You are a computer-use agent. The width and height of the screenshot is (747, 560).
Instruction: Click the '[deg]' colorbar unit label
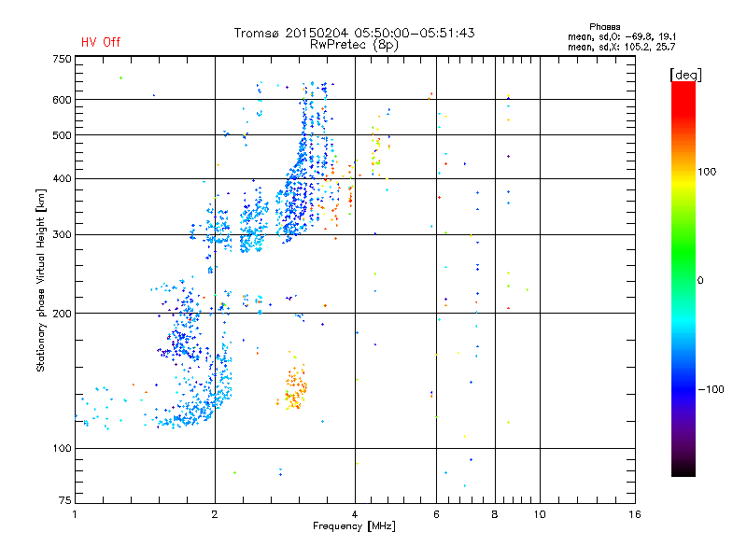click(685, 75)
